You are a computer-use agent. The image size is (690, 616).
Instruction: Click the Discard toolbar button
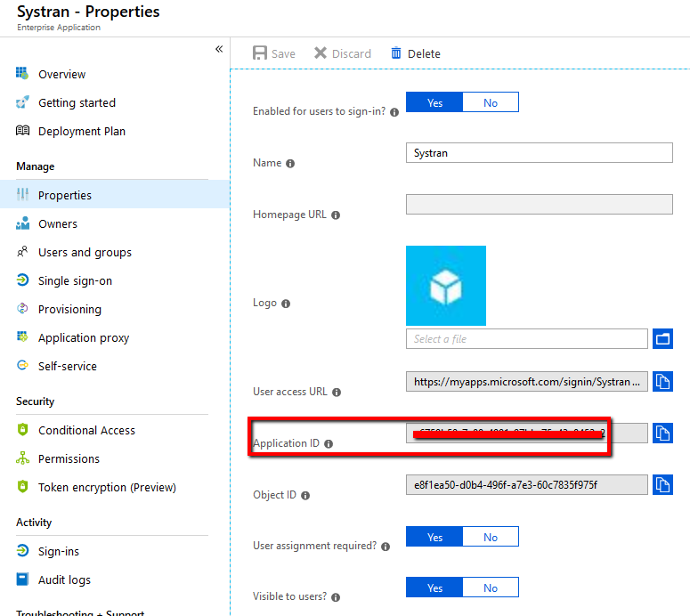point(343,53)
